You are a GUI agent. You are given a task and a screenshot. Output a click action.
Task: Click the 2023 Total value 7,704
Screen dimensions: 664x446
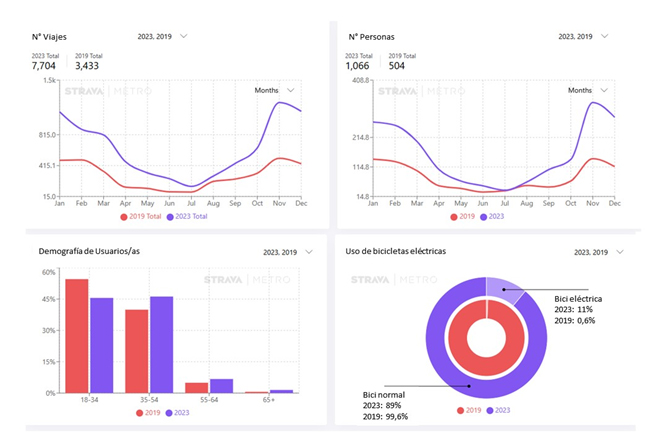[x=45, y=65]
